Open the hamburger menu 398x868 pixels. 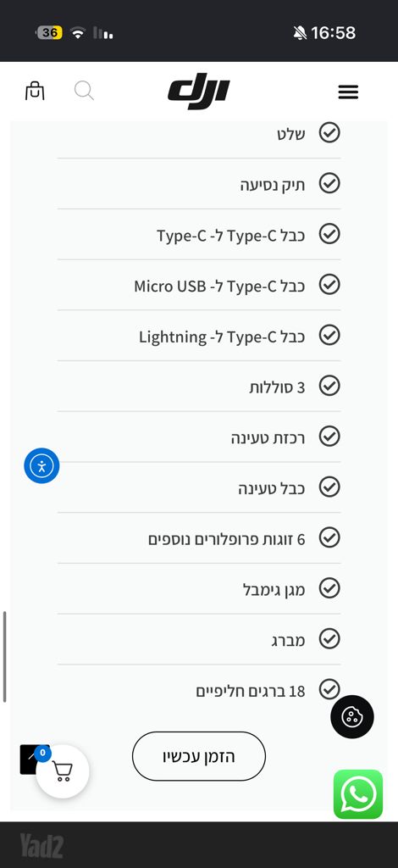(x=348, y=92)
